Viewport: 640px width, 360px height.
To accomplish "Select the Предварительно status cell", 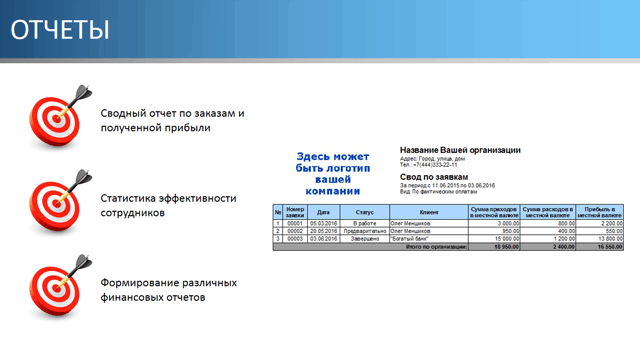I will coord(364,231).
